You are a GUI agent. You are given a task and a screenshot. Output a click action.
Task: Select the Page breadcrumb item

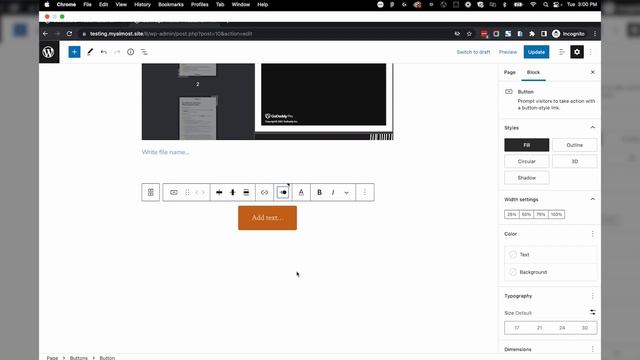52,358
